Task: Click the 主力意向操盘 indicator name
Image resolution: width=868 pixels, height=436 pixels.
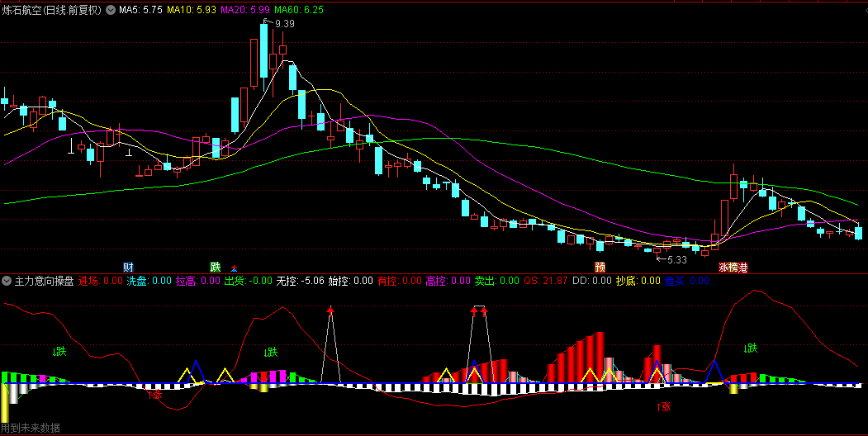Action: pyautogui.click(x=45, y=281)
